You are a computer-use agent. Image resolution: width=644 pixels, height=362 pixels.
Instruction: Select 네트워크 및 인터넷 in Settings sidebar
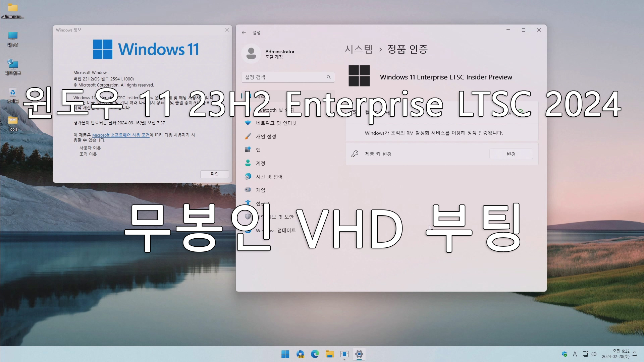(x=288, y=123)
